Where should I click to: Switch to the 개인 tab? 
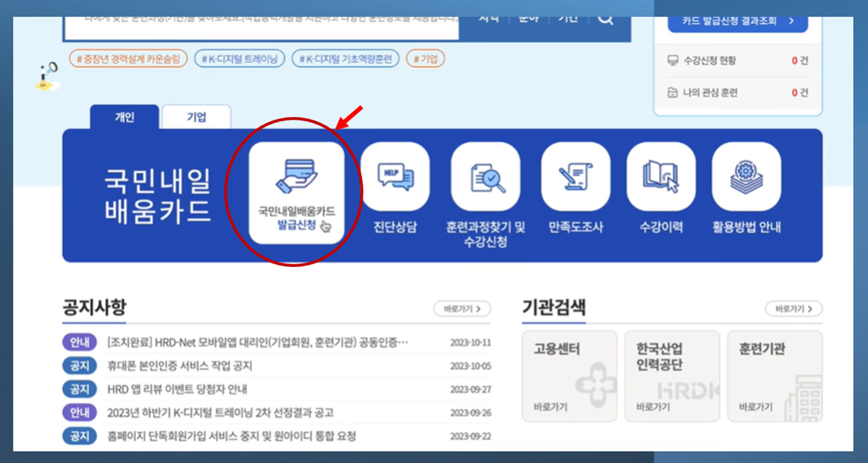click(x=124, y=117)
